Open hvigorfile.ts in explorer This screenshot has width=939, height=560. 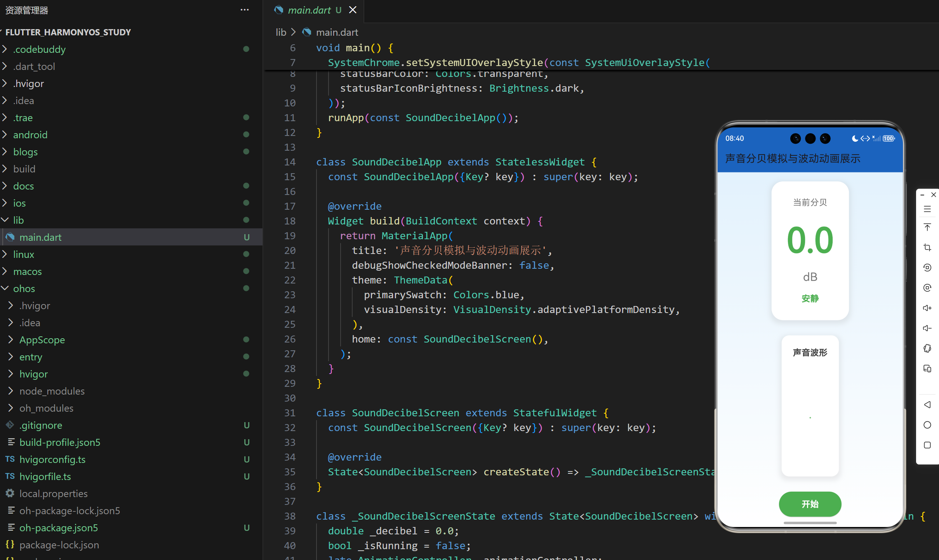45,477
